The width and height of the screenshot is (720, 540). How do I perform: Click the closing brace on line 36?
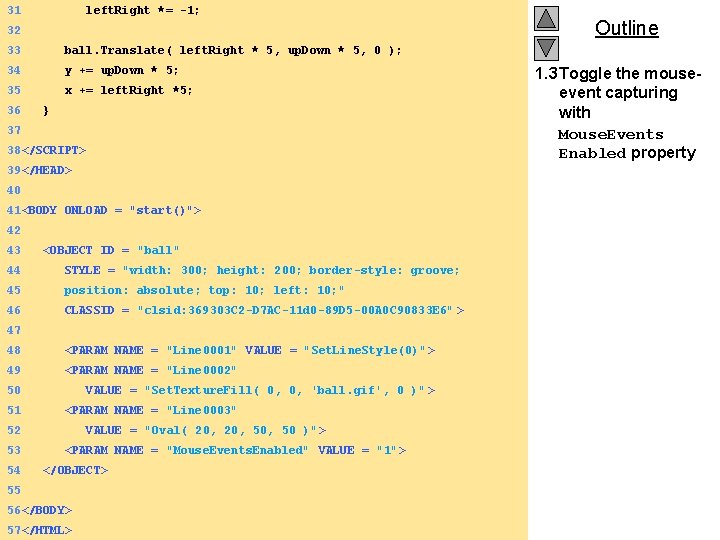tap(45, 110)
